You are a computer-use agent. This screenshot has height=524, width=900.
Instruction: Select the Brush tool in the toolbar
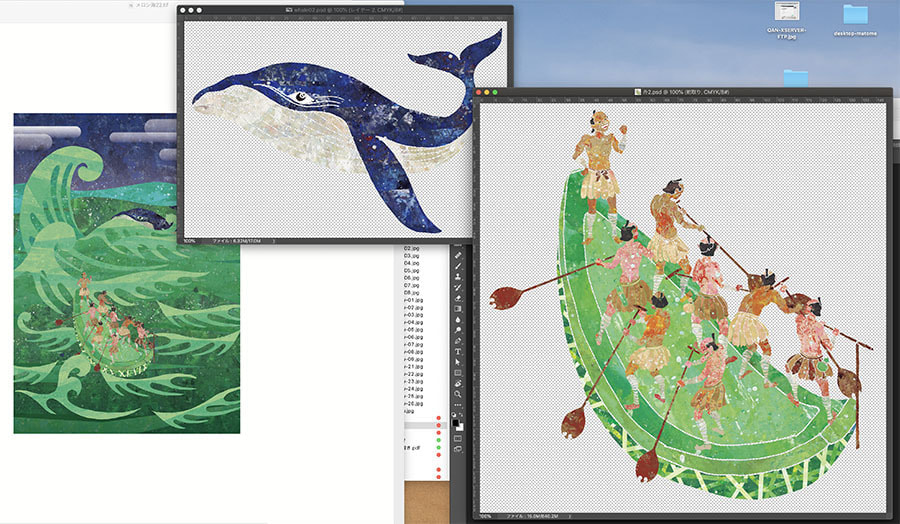coord(458,266)
